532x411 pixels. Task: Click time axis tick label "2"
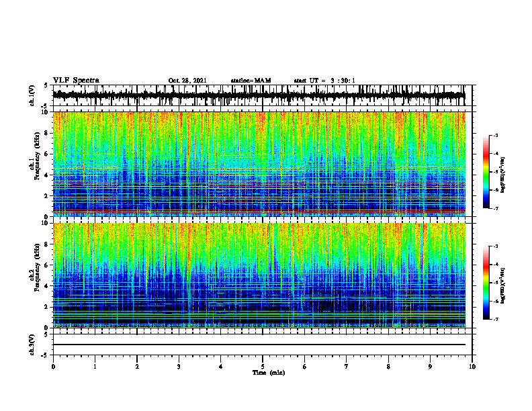(137, 367)
